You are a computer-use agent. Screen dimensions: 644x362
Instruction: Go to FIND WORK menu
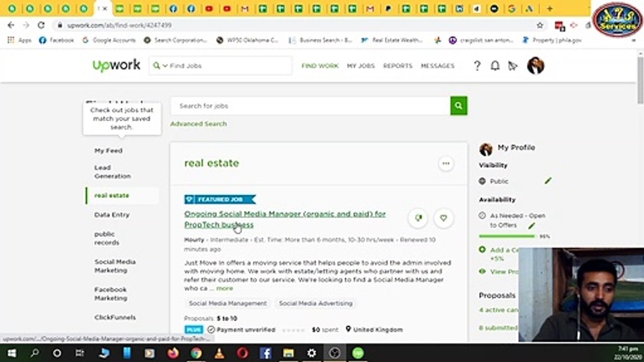pyautogui.click(x=320, y=66)
